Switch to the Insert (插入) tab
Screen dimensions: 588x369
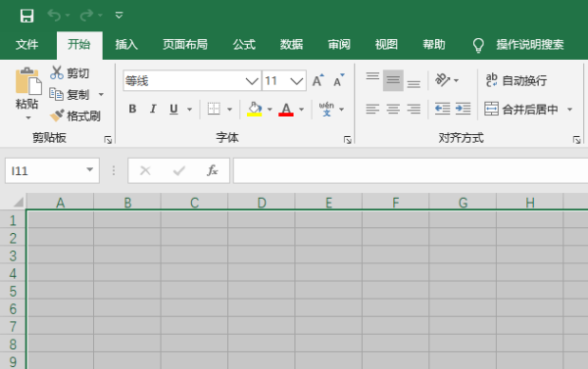click(x=126, y=45)
